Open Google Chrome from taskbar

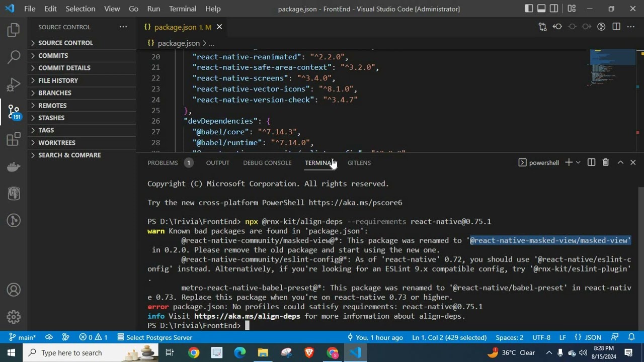click(194, 353)
